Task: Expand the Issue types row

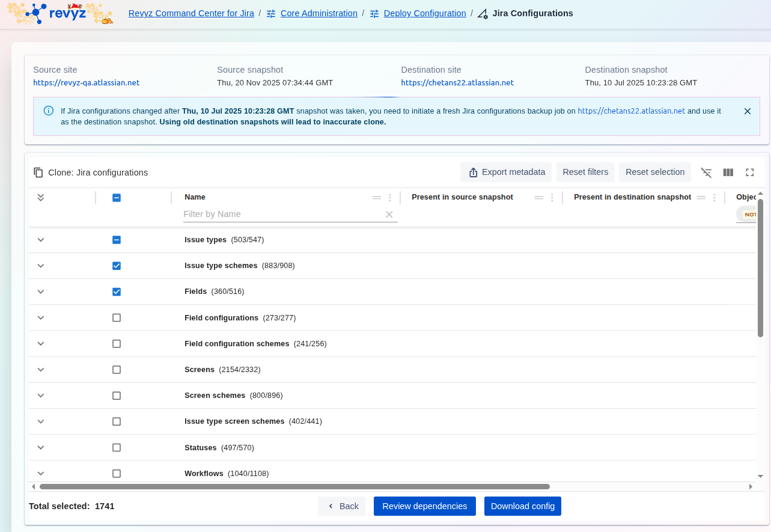Action: [x=41, y=240]
